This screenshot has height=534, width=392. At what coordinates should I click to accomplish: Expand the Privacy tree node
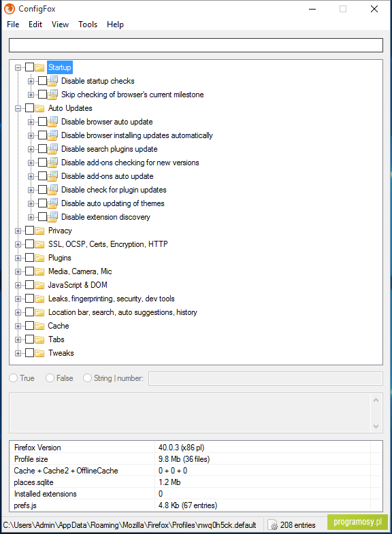[18, 231]
